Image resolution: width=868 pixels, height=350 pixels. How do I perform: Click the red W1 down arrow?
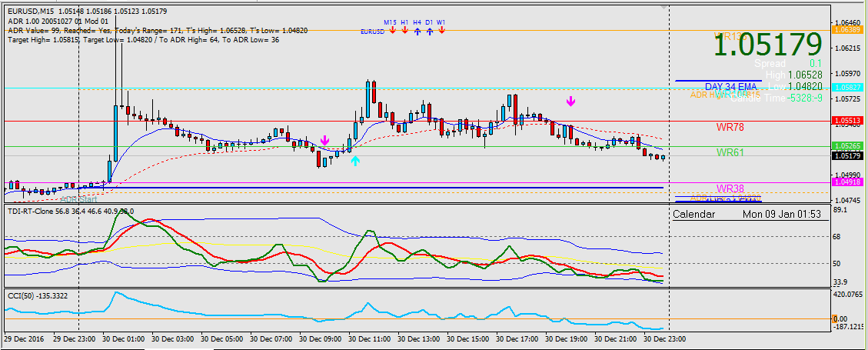point(442,31)
